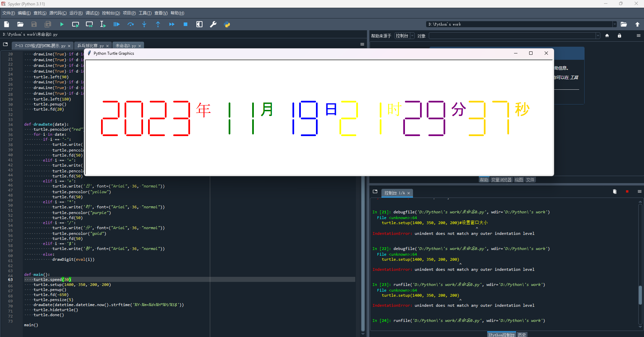Expand the object combo box arrow
Image resolution: width=644 pixels, height=337 pixels.
coord(598,36)
